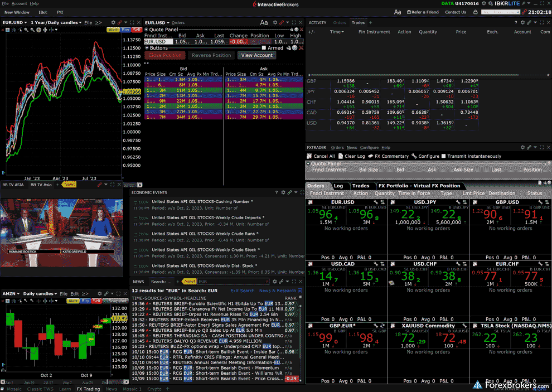The width and height of the screenshot is (552, 392).
Task: Click the Exit Search link in News
Action: [x=242, y=291]
